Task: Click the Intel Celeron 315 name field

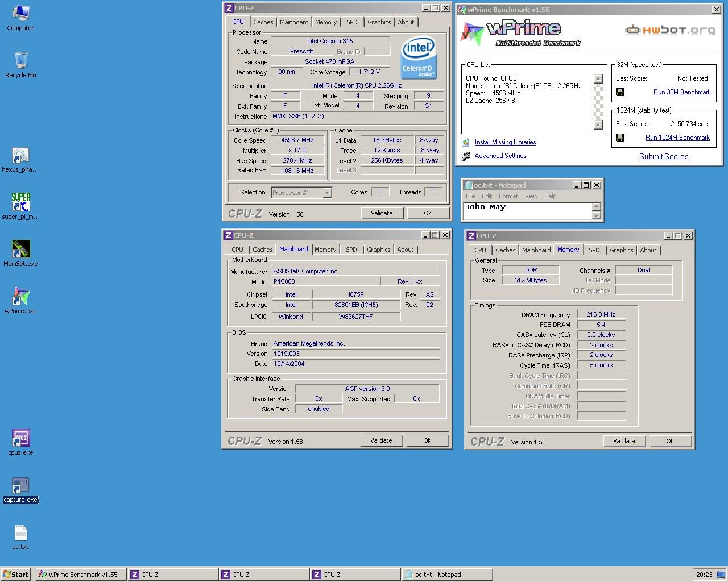Action: tap(330, 41)
